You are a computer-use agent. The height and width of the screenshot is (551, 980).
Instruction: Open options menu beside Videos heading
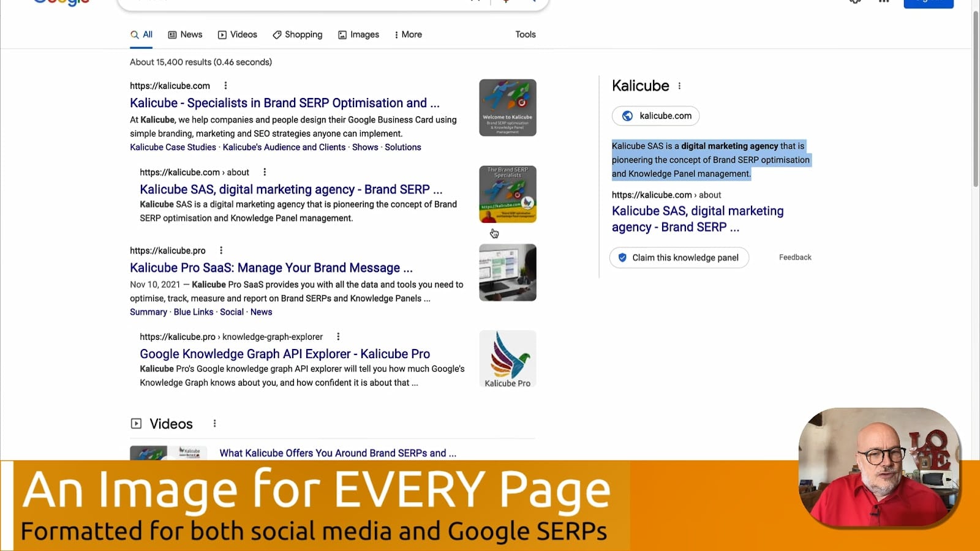click(x=214, y=424)
